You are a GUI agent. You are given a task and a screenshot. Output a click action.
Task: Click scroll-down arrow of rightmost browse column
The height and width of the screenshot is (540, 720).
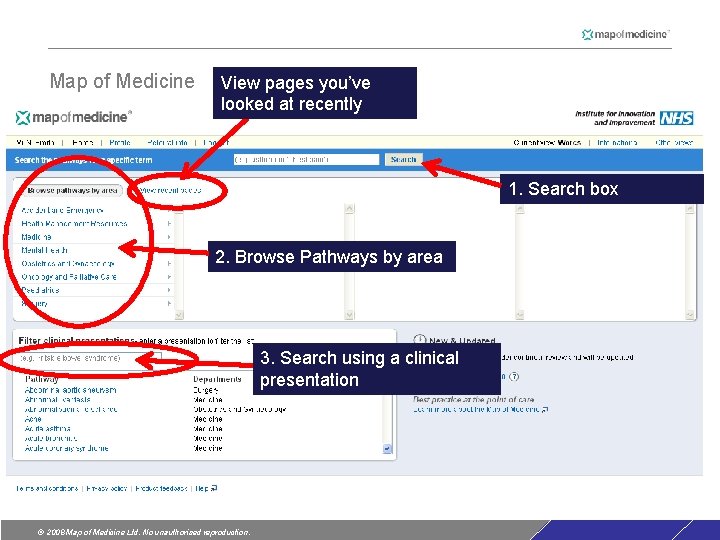coord(690,315)
